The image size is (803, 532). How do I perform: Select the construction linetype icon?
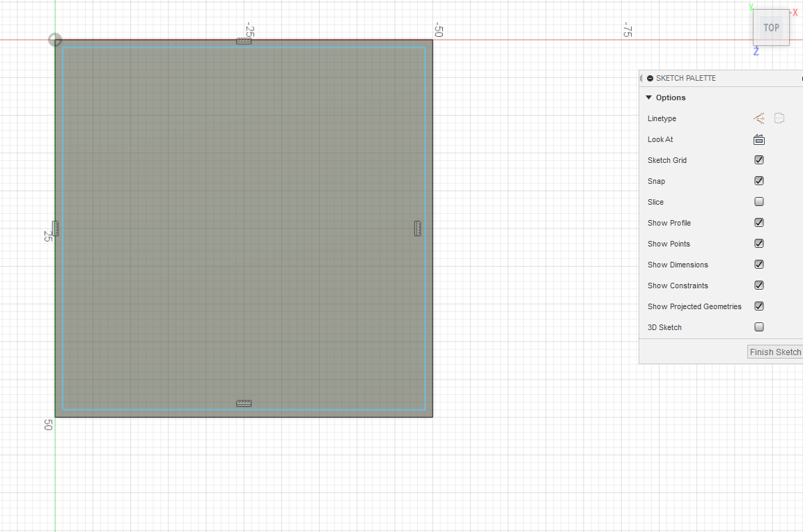pos(779,118)
